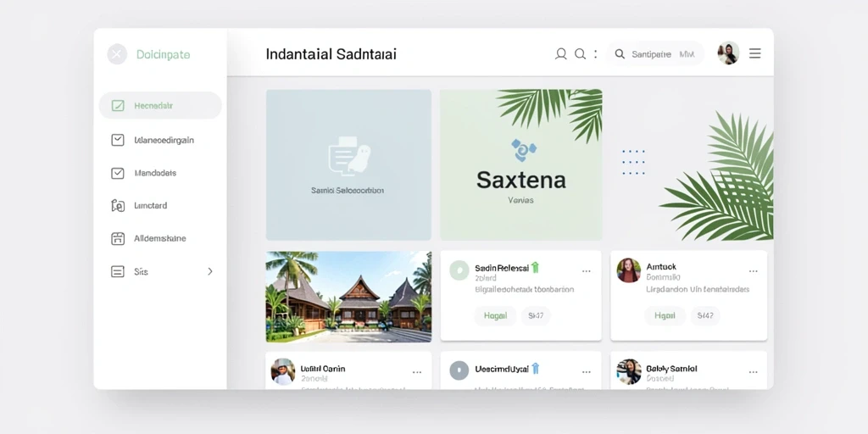
Task: Click the blue marker beside Uecimdutyal
Action: (x=535, y=369)
